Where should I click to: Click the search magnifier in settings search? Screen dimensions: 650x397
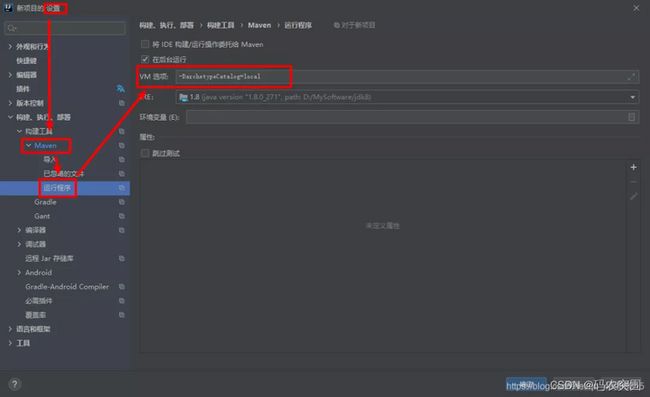[12, 28]
